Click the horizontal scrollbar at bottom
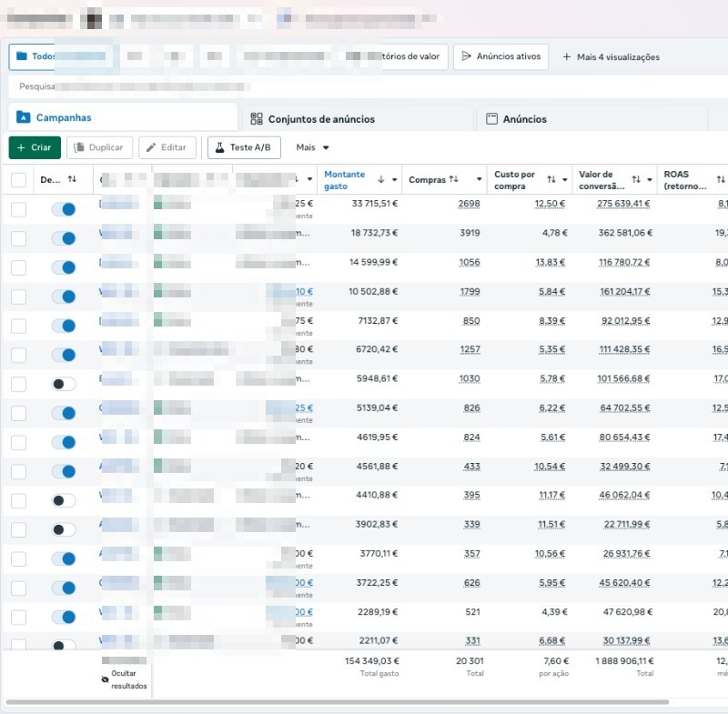The width and height of the screenshot is (728, 714). tap(337, 702)
